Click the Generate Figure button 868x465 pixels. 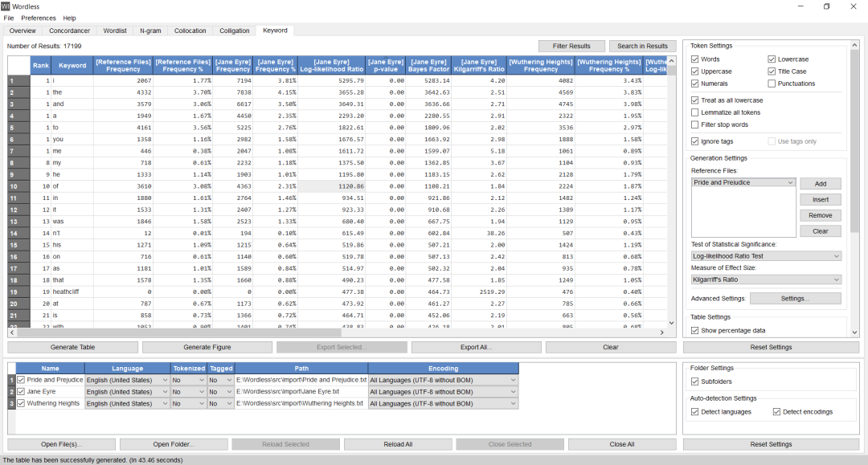[x=207, y=347]
